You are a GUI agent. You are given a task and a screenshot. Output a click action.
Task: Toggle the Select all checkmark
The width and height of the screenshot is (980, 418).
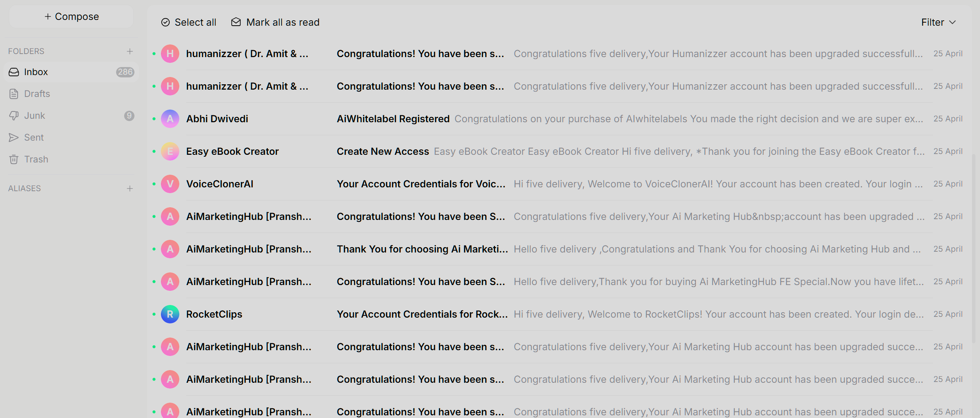coord(166,22)
